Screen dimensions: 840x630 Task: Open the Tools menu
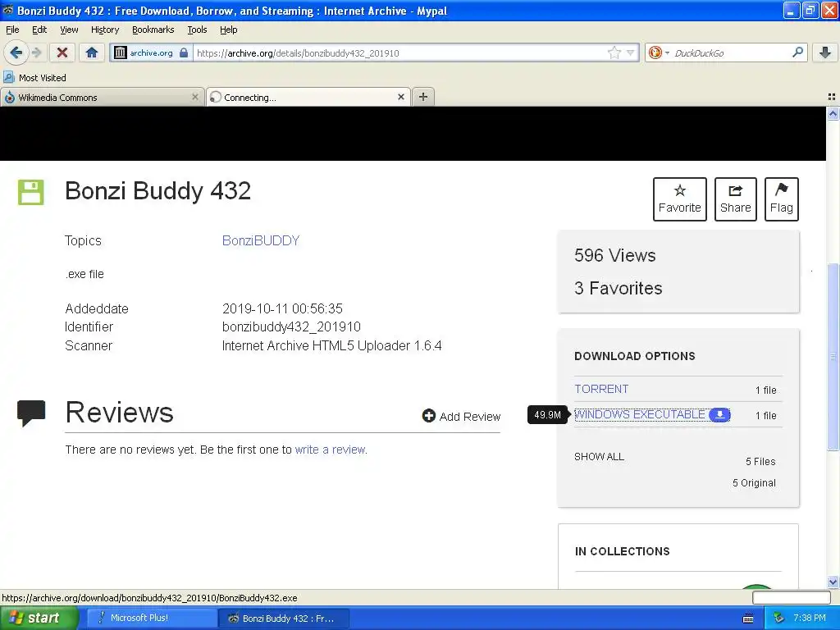pyautogui.click(x=197, y=30)
